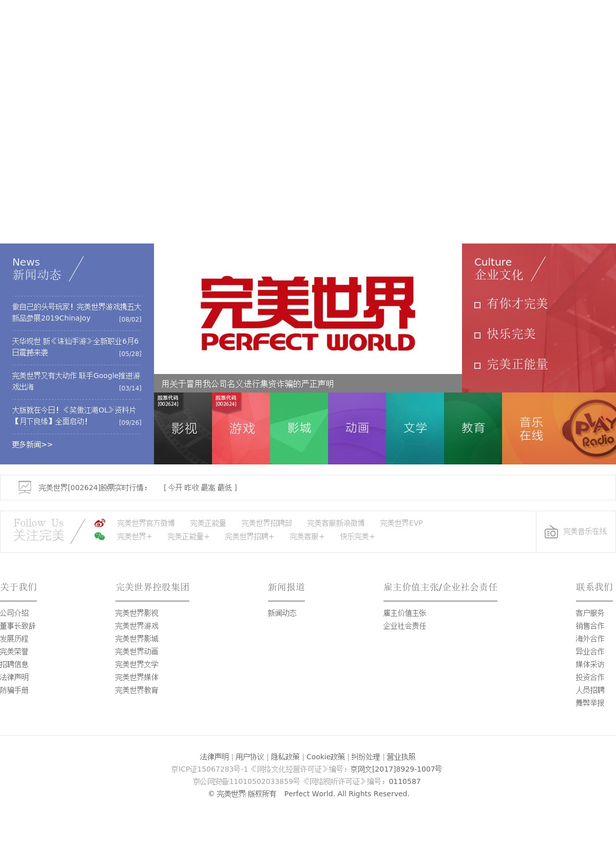Open the 2019ChinaJoy news item
Viewport: 616px width, 842px height.
coord(77,312)
